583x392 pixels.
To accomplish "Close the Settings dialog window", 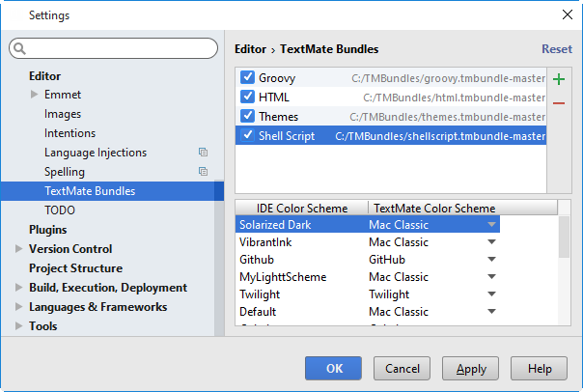I will click(566, 15).
